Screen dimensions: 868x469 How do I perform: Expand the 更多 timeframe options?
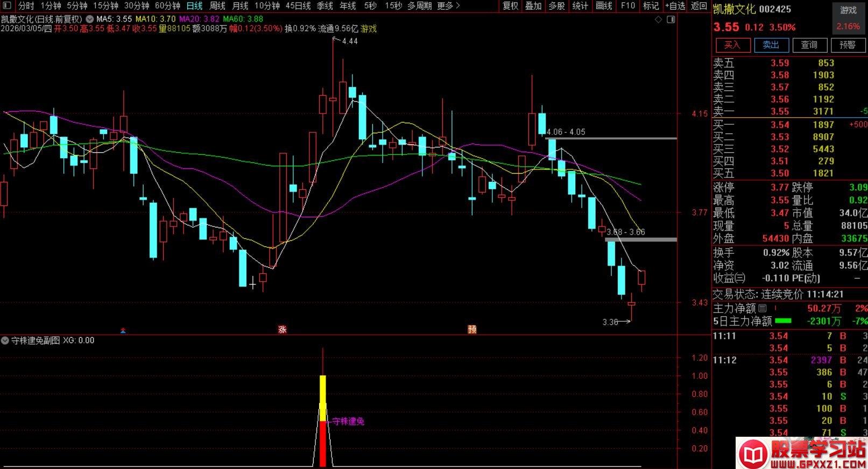pos(448,5)
